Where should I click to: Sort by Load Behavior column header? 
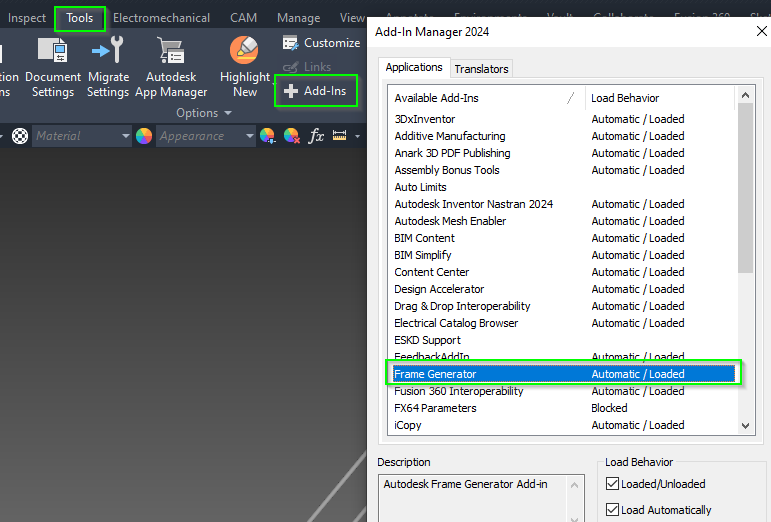tap(660, 98)
